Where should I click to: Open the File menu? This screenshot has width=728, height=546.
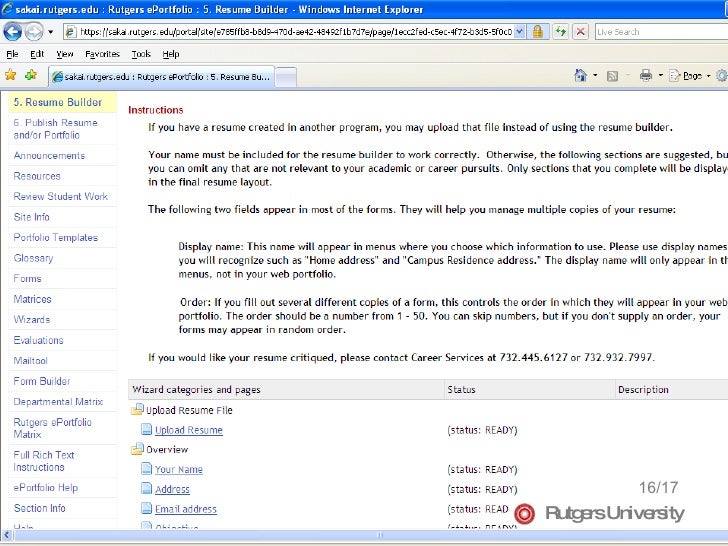(x=13, y=54)
